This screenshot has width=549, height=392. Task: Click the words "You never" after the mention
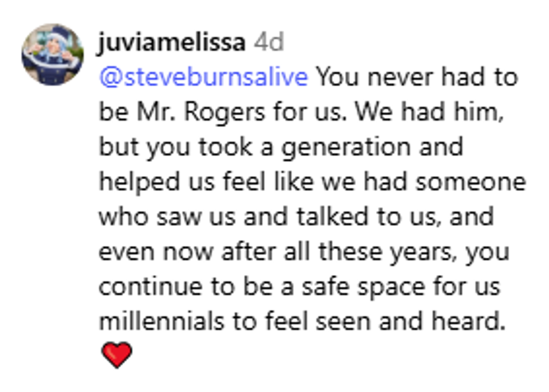(373, 78)
